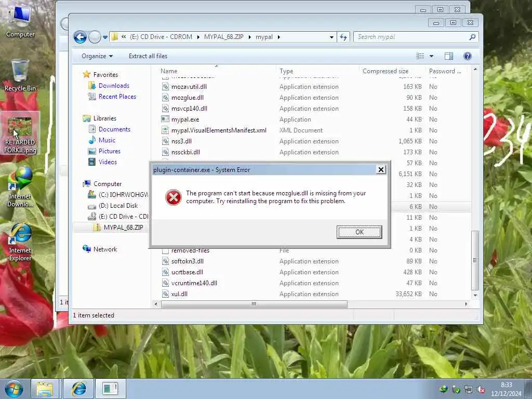
Task: Select vcruntime140.dll file
Action: point(194,283)
